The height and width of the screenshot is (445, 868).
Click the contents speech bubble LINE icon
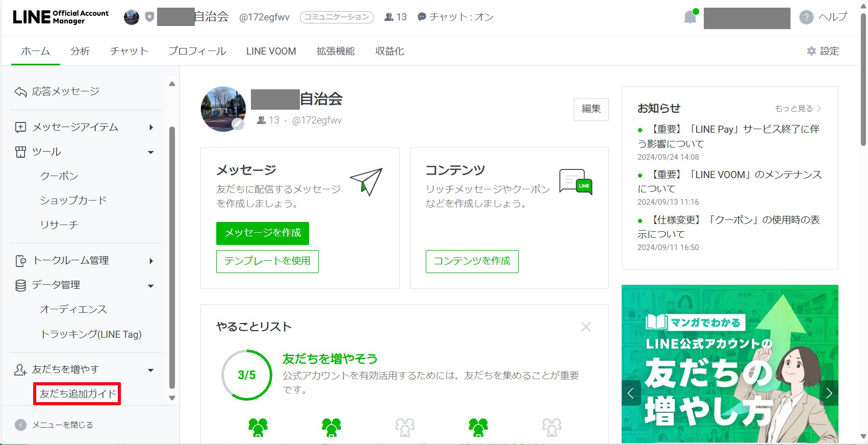pyautogui.click(x=576, y=182)
